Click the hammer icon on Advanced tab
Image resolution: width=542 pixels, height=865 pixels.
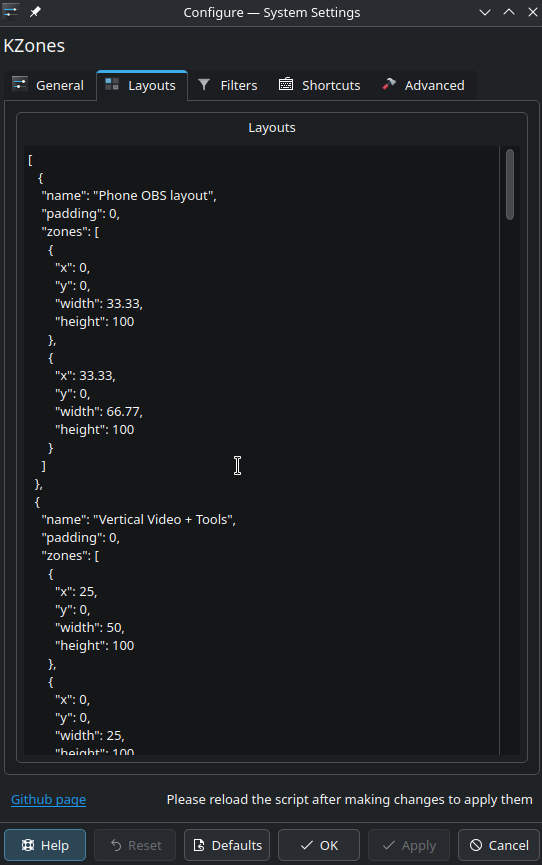[389, 84]
